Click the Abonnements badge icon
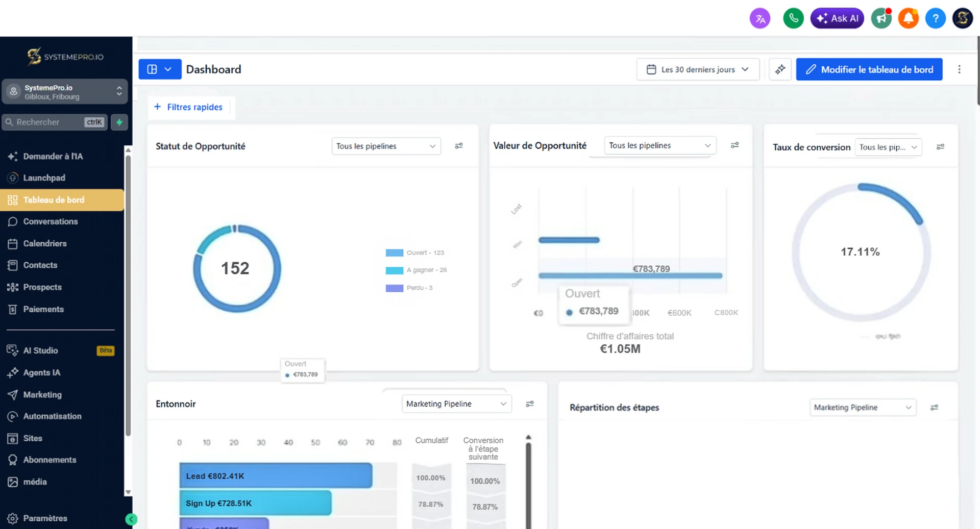The width and height of the screenshot is (980, 529). 13,460
